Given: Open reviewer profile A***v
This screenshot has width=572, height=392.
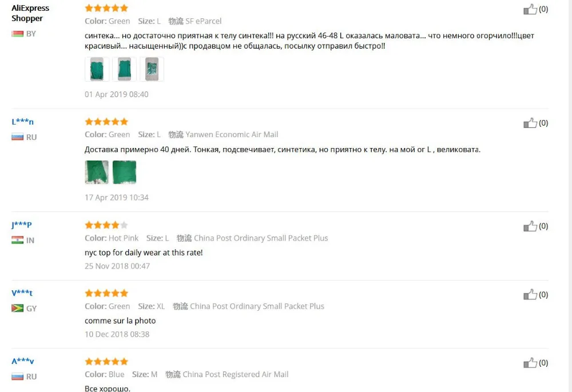Looking at the screenshot, I should tap(23, 361).
